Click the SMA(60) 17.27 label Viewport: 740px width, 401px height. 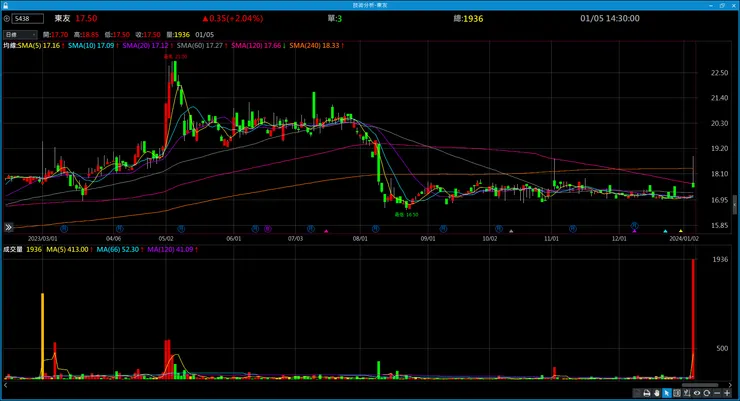pyautogui.click(x=200, y=46)
